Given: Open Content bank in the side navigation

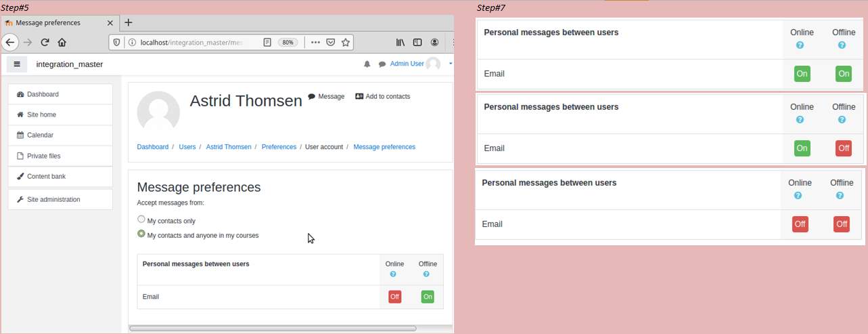Looking at the screenshot, I should click(60, 176).
